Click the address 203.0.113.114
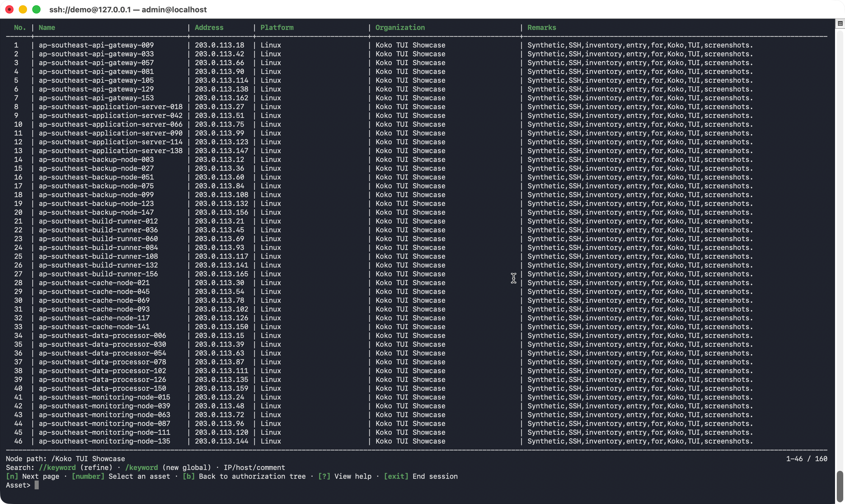 pos(222,80)
